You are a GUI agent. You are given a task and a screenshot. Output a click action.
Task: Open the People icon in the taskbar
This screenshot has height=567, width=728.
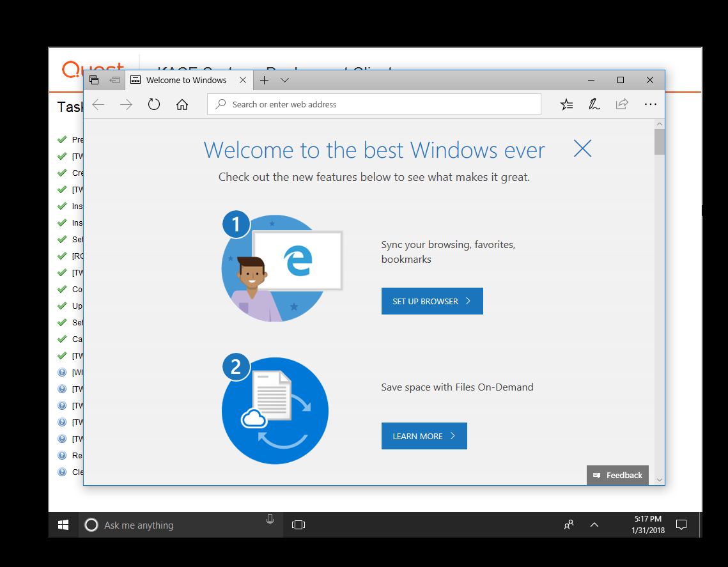tap(569, 525)
